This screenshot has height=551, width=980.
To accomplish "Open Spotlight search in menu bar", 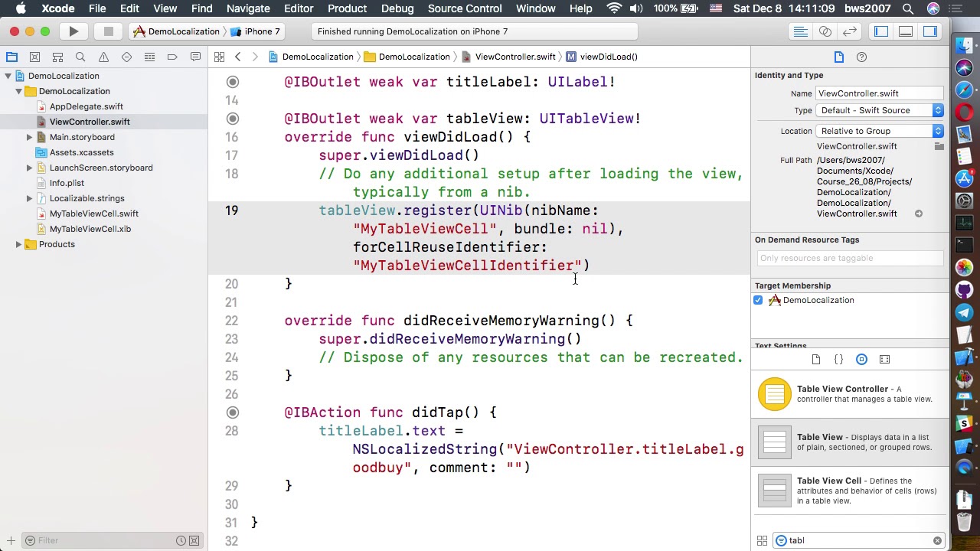I will point(908,8).
